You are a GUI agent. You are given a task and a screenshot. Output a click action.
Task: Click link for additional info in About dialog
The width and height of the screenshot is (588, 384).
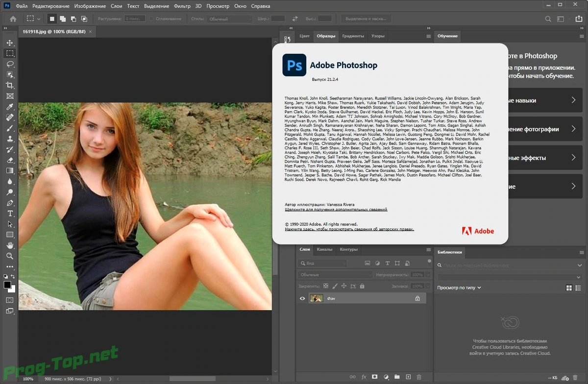pos(336,209)
